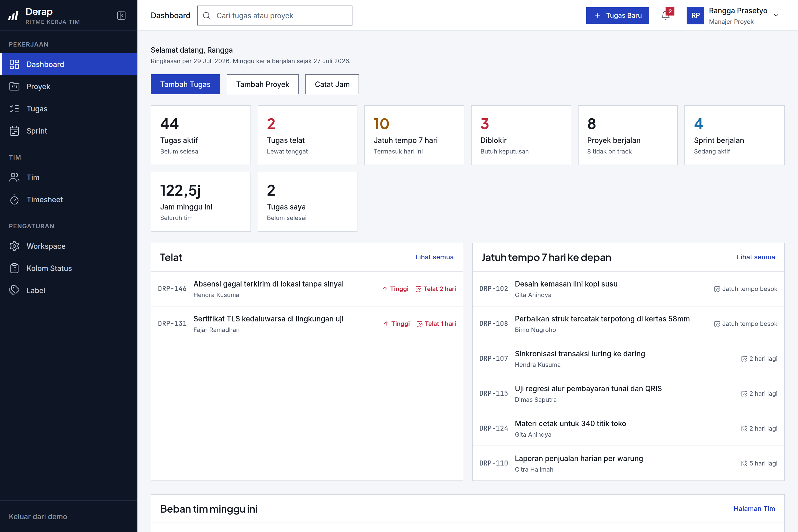Image resolution: width=798 pixels, height=532 pixels.
Task: Click the due-date icon on DRP-102 row
Action: tap(717, 289)
